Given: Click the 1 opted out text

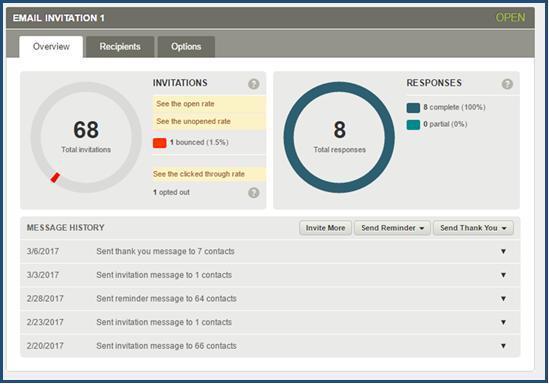Looking at the screenshot, I should (x=171, y=192).
